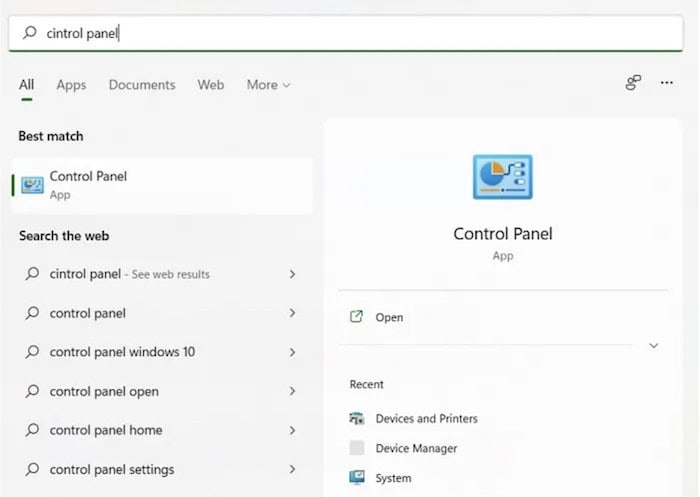Click the Devices and Printers icon
The height and width of the screenshot is (497, 700).
pos(357,418)
